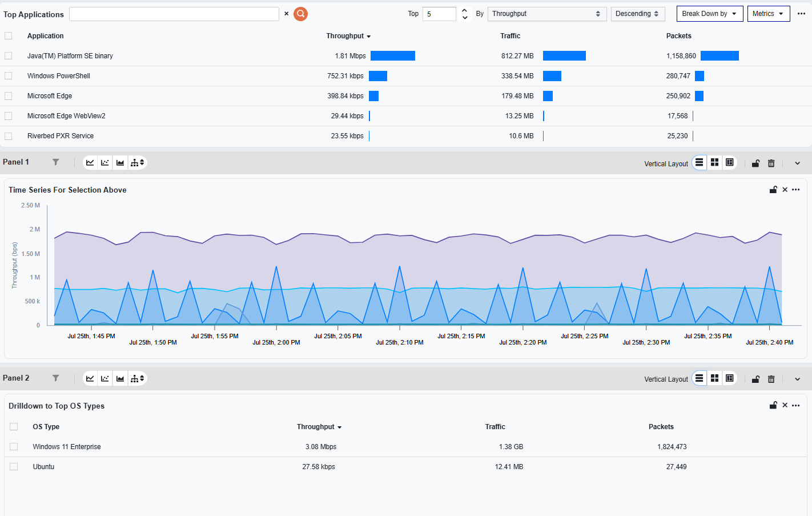Screen dimensions: 812x516
Task: Add a scatter chart in Panel 1
Action: click(105, 163)
